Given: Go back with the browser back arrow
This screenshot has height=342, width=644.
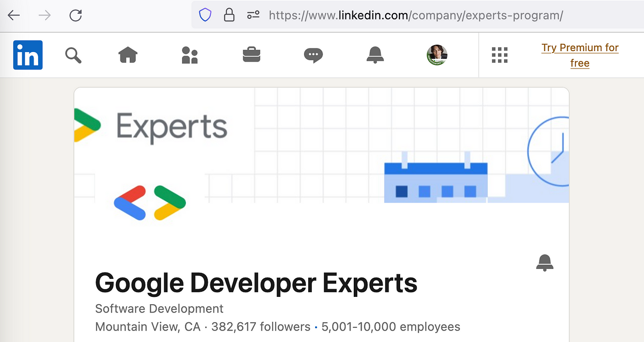Looking at the screenshot, I should tap(14, 15).
